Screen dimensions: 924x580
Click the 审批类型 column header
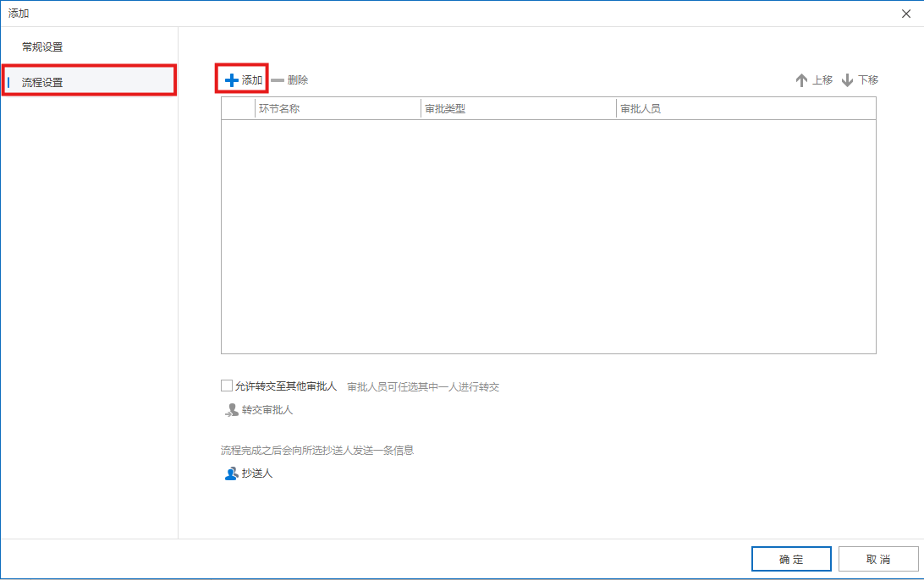coord(443,108)
